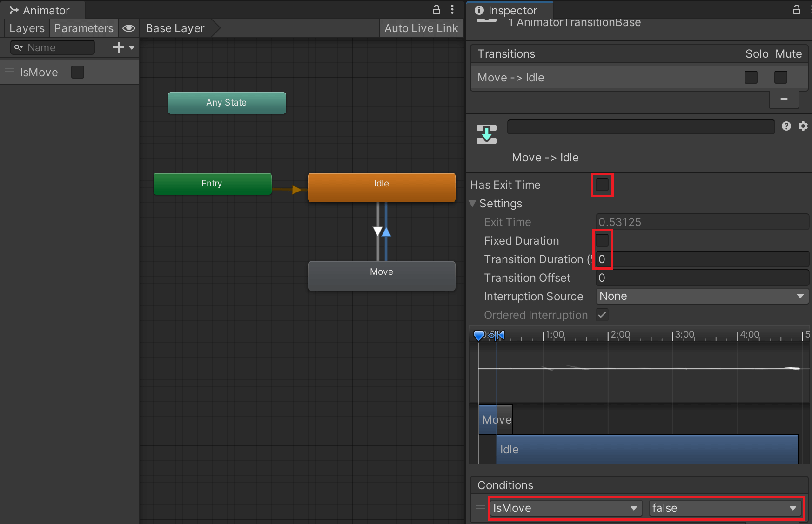Select the Animator window tab
The height and width of the screenshot is (524, 812).
(43, 10)
